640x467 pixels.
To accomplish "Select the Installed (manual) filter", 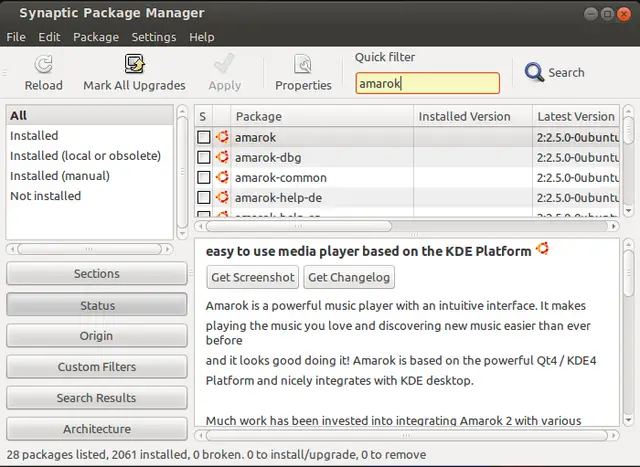I will point(90,176).
